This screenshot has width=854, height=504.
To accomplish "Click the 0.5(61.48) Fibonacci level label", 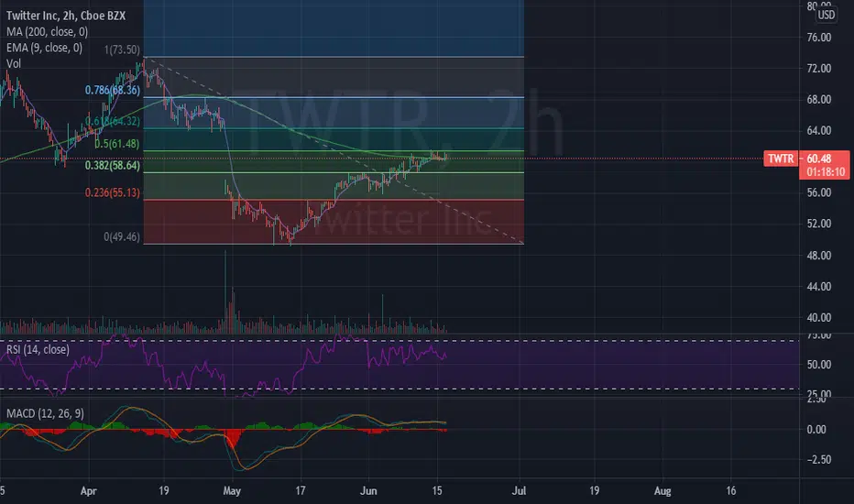I will (116, 144).
